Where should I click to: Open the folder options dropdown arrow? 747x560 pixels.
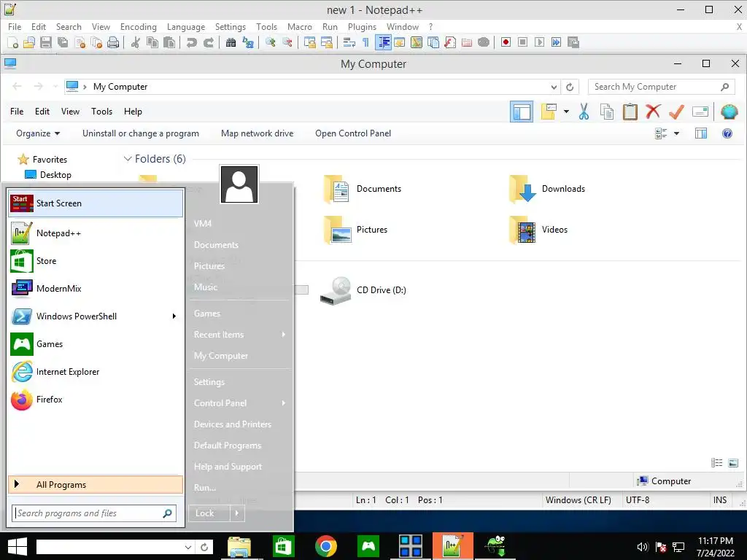click(566, 112)
